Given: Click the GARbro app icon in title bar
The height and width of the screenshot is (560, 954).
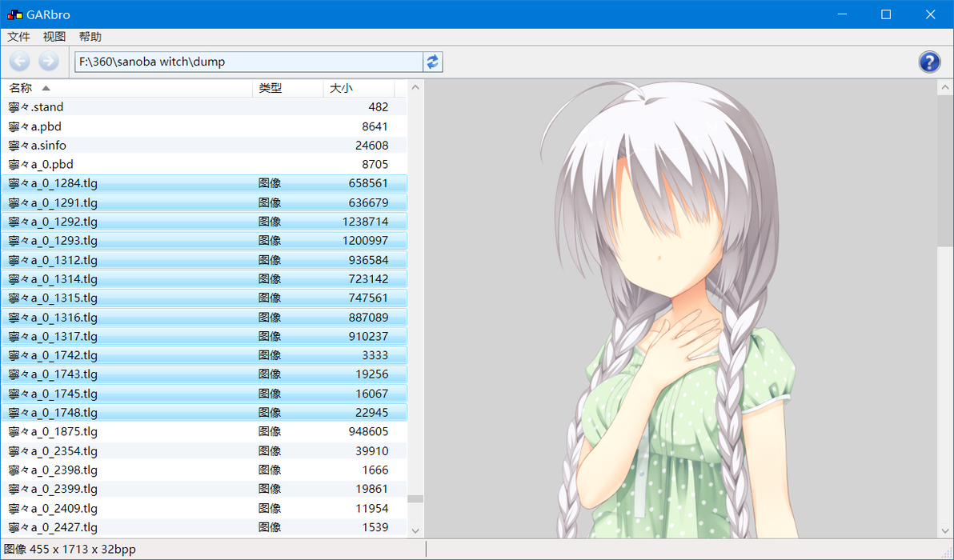Looking at the screenshot, I should coord(14,14).
